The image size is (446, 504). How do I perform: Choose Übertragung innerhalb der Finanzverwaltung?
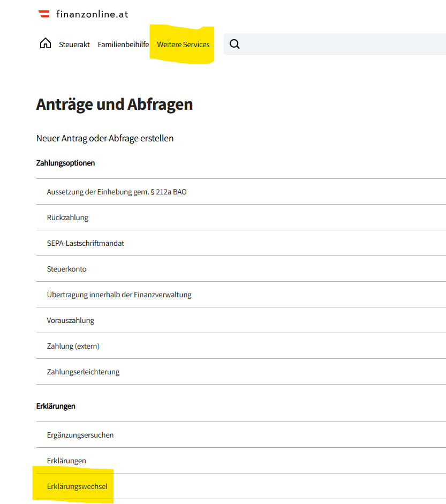tap(119, 295)
